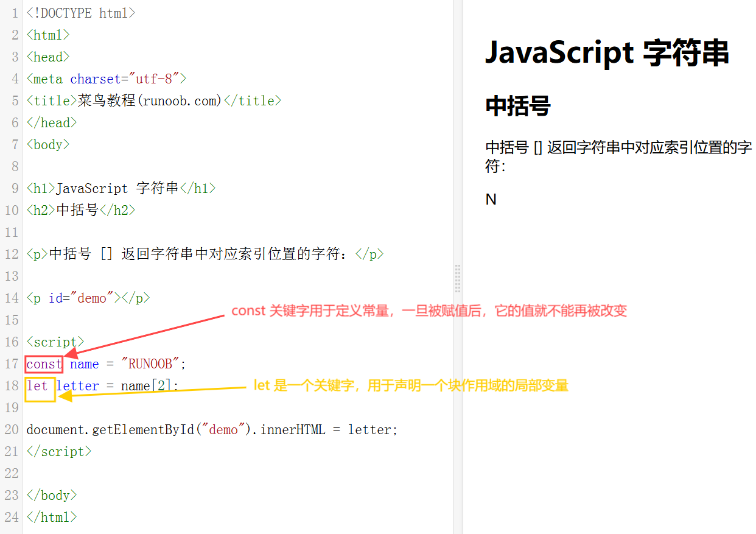Click the paragraph code line about 中括号 []
This screenshot has height=534, width=756.
pyautogui.click(x=205, y=254)
